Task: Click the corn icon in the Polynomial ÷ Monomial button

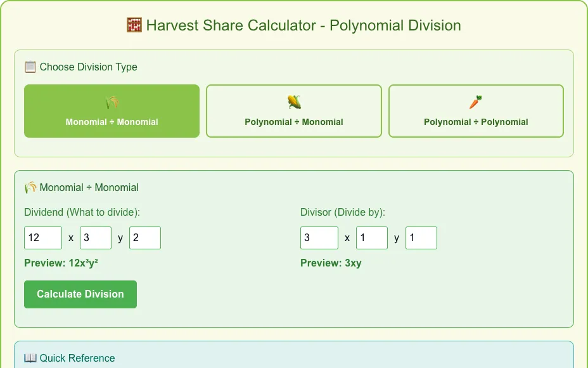Action: [x=294, y=102]
